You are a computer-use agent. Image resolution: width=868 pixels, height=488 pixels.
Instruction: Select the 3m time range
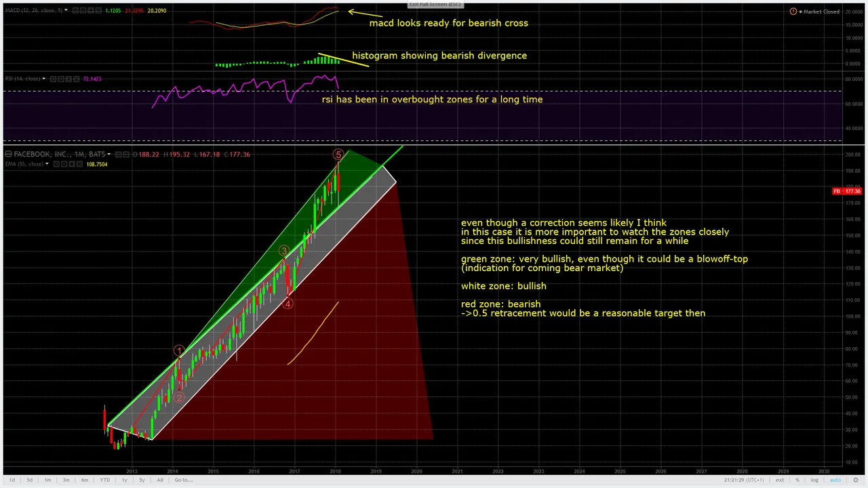click(66, 480)
